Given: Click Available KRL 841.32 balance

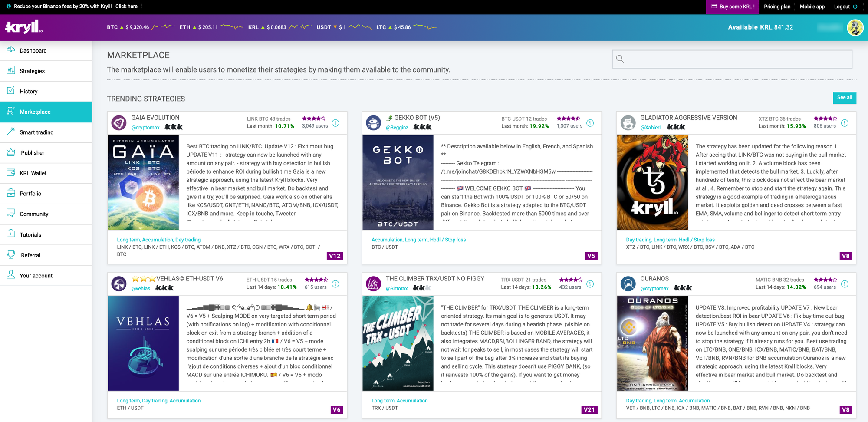Looking at the screenshot, I should click(760, 27).
